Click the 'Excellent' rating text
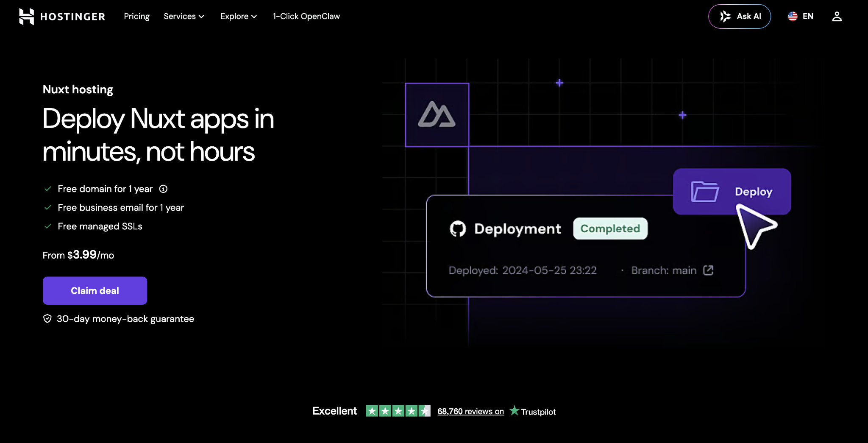Viewport: 868px width, 443px height. (335, 411)
